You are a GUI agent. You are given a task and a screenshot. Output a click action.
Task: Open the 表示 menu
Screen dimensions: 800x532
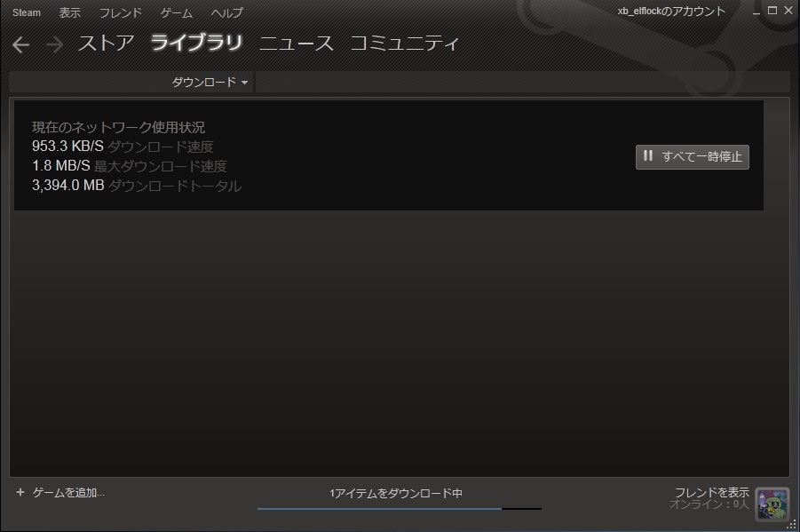click(70, 12)
